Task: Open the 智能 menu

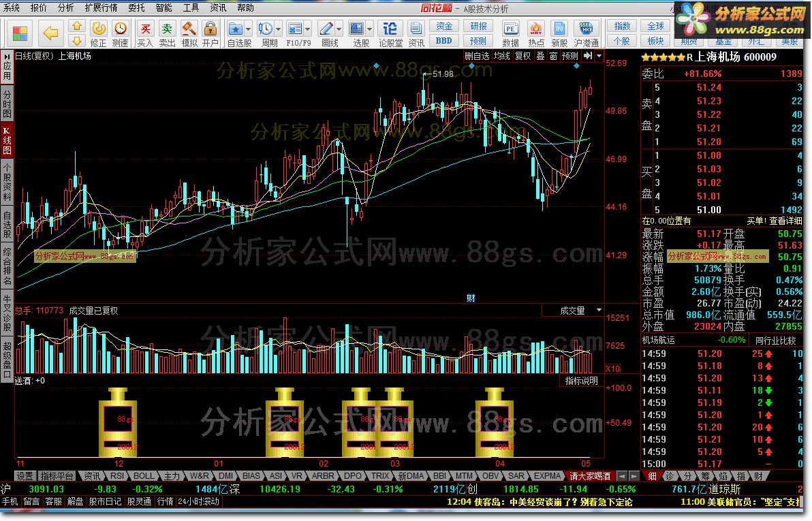Action: (163, 7)
